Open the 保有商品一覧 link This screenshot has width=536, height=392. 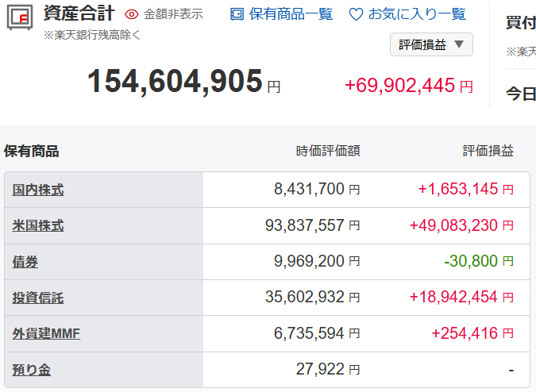coord(291,14)
